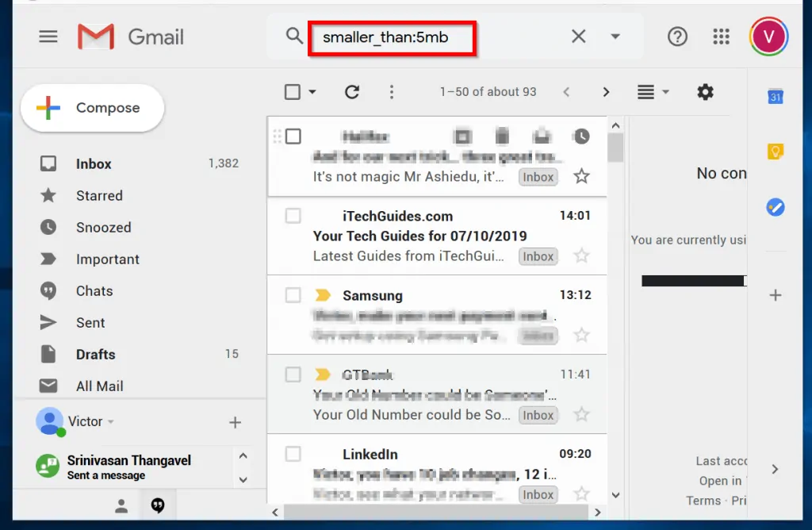Click the search magnifier icon
Screen dimensions: 812x530
294,36
